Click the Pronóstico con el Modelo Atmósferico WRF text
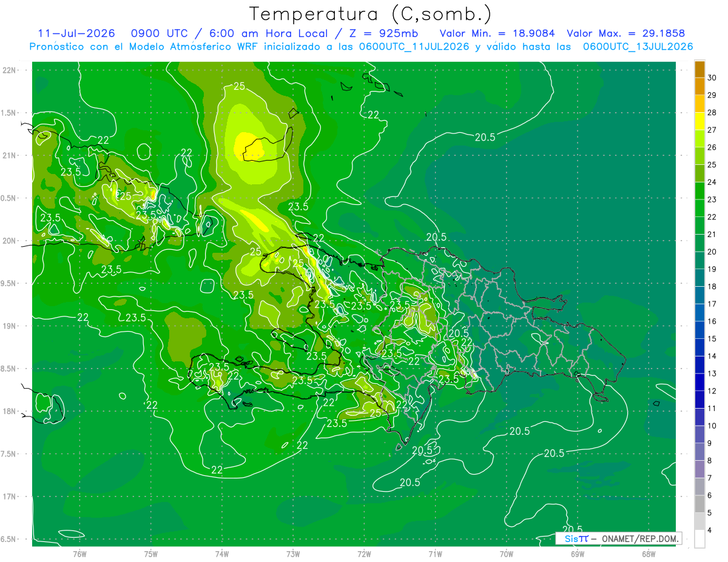 tap(145, 47)
